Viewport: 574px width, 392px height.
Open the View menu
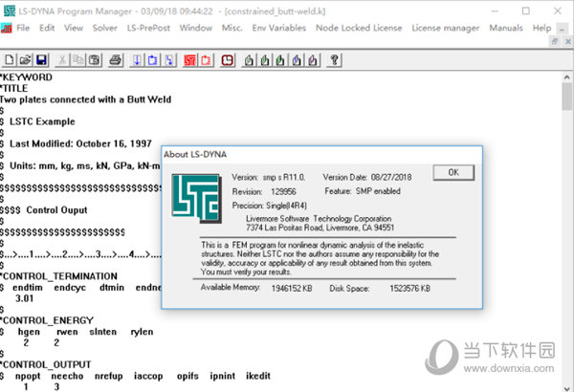[x=74, y=28]
